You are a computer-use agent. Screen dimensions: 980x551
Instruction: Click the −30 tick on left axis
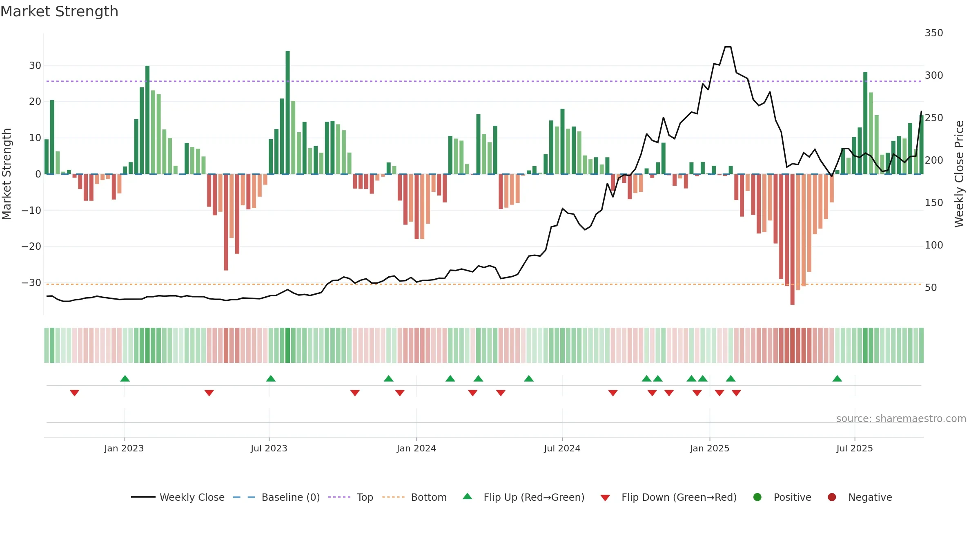pyautogui.click(x=31, y=283)
